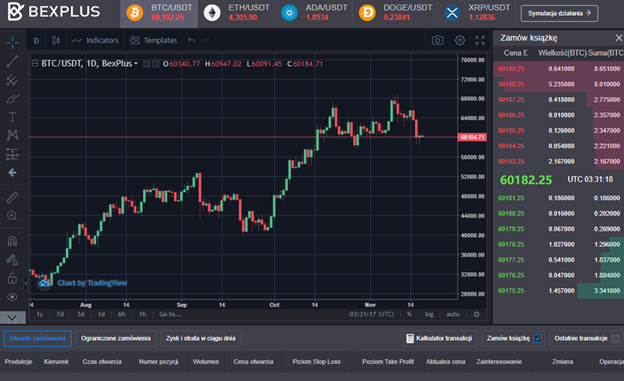624x381 pixels.
Task: Expand the drawing toolbar bottom chevron
Action: click(12, 318)
